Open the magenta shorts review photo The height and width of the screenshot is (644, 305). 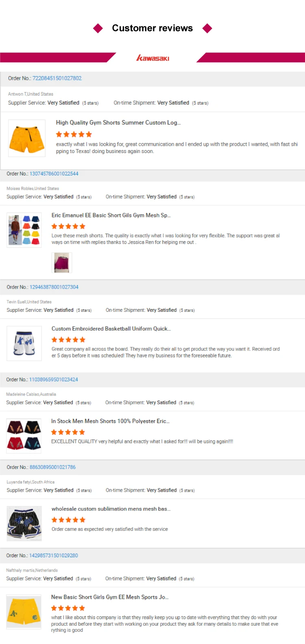(62, 263)
